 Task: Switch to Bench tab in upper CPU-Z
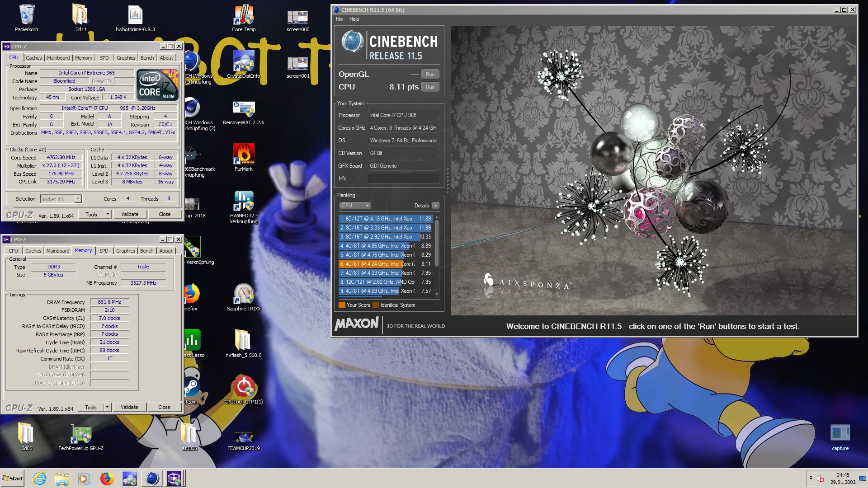tap(147, 58)
